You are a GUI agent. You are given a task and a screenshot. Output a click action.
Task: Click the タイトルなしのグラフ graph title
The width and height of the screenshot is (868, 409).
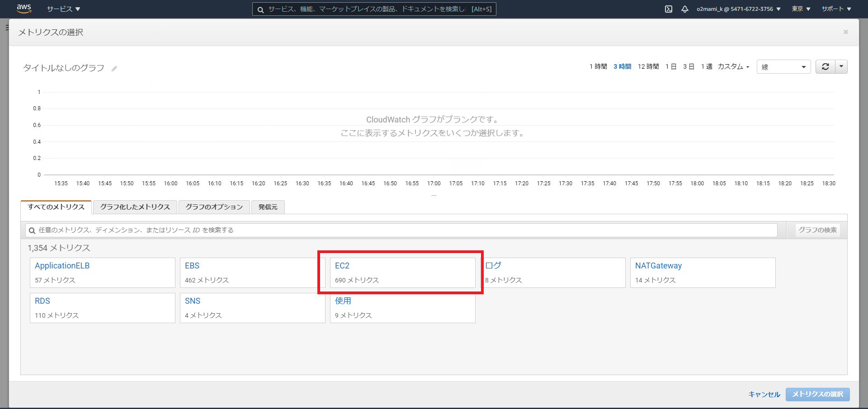click(x=64, y=68)
